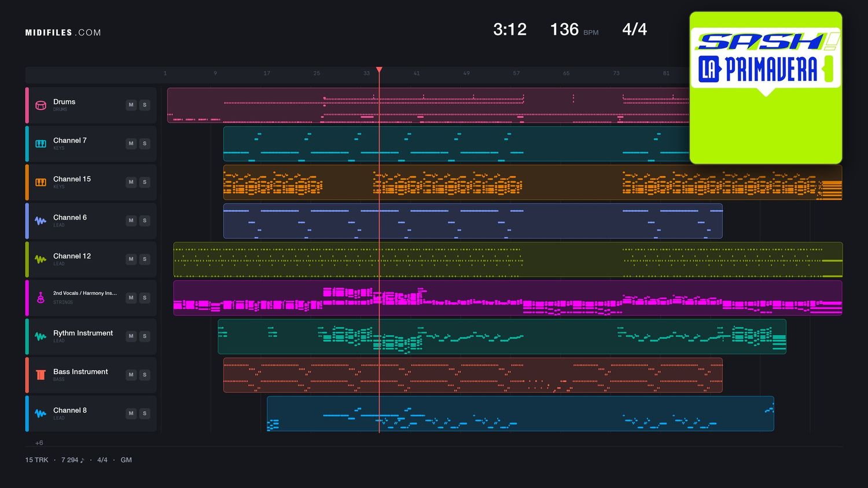Click the Channel 8 waveform icon
The width and height of the screenshot is (868, 488).
pyautogui.click(x=41, y=413)
